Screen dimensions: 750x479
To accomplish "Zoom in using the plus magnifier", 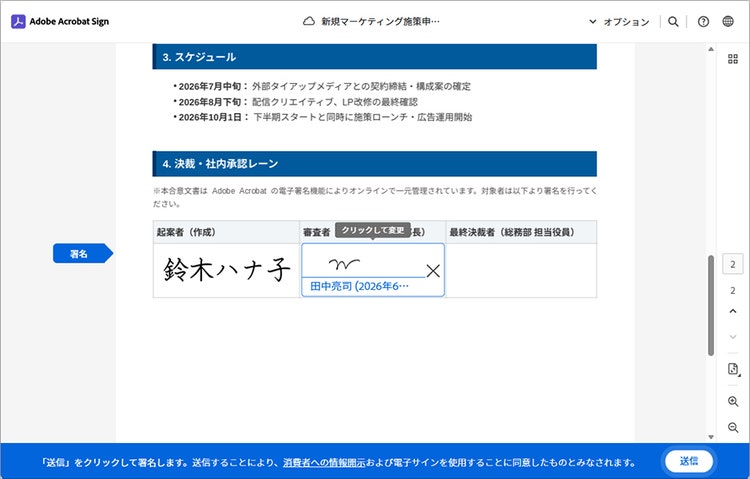I will [733, 401].
